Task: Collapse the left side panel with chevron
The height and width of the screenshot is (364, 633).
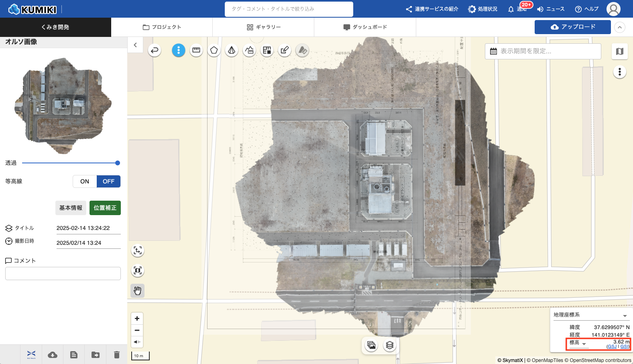Action: 135,45
